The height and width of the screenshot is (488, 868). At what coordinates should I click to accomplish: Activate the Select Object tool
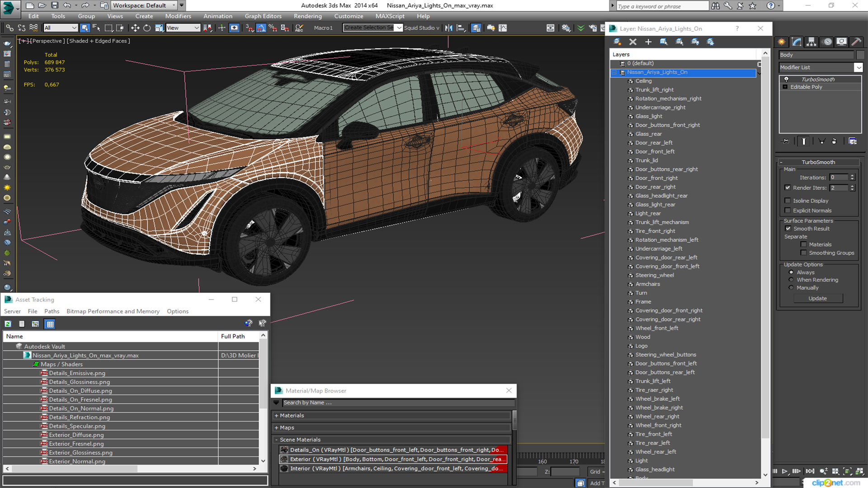click(x=85, y=28)
